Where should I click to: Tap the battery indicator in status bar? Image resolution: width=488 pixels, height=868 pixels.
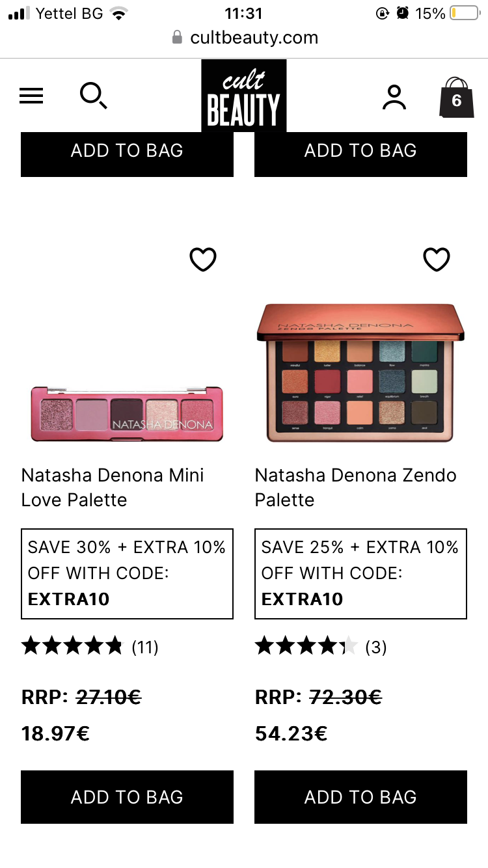tap(463, 13)
